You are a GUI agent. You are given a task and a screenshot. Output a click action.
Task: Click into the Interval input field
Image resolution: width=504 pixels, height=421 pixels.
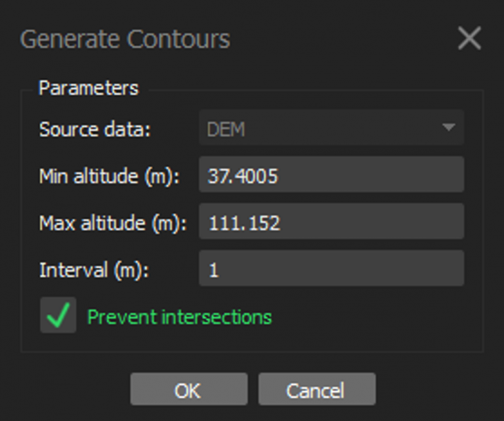coord(331,270)
